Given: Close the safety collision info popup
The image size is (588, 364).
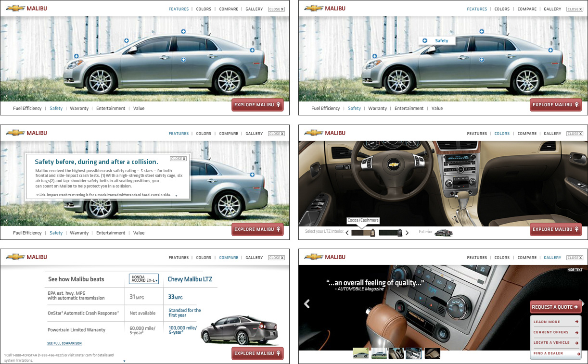Looking at the screenshot, I should [x=178, y=159].
